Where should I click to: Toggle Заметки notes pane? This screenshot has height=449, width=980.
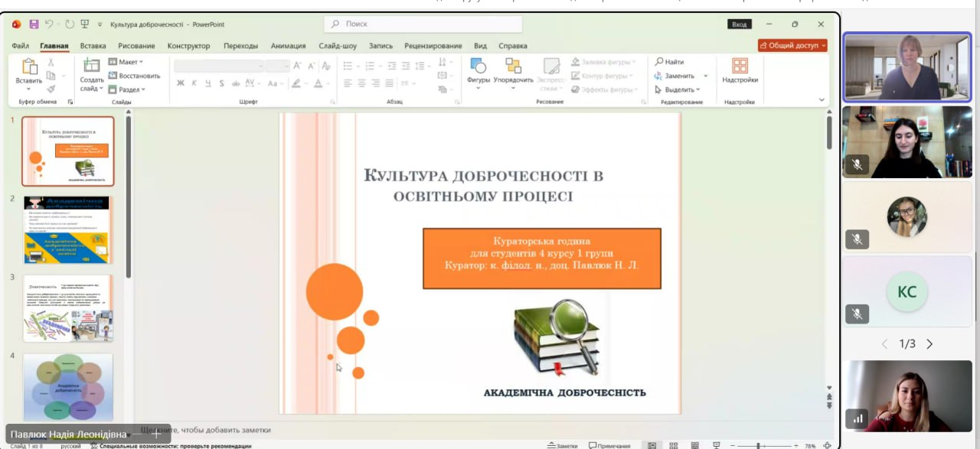(563, 445)
